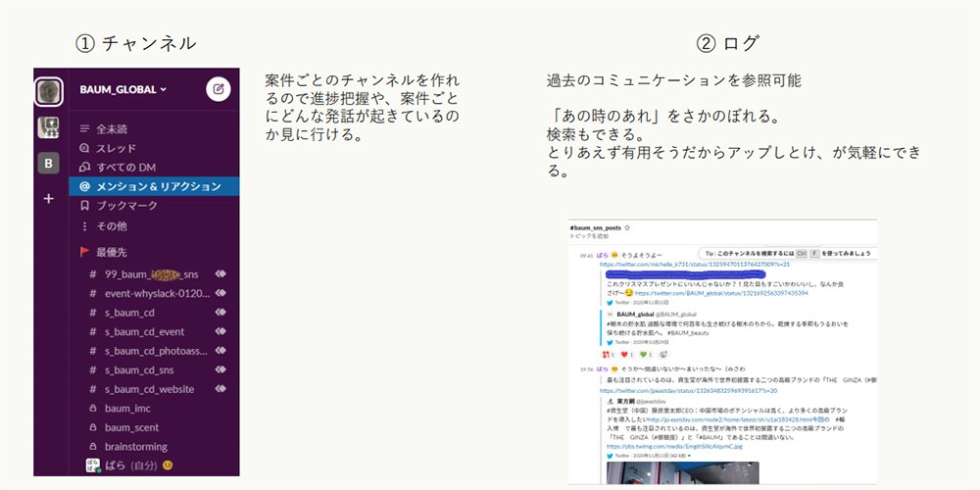
Task: Click the lock icon next to brainstorming
Action: [93, 447]
